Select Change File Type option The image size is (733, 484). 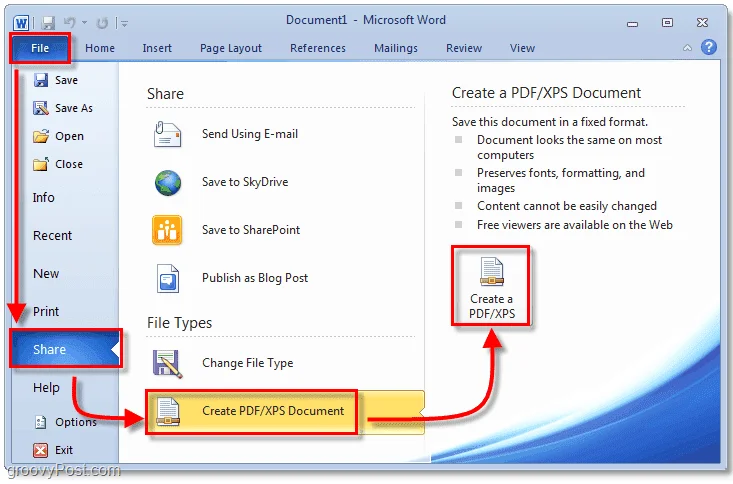click(x=247, y=363)
